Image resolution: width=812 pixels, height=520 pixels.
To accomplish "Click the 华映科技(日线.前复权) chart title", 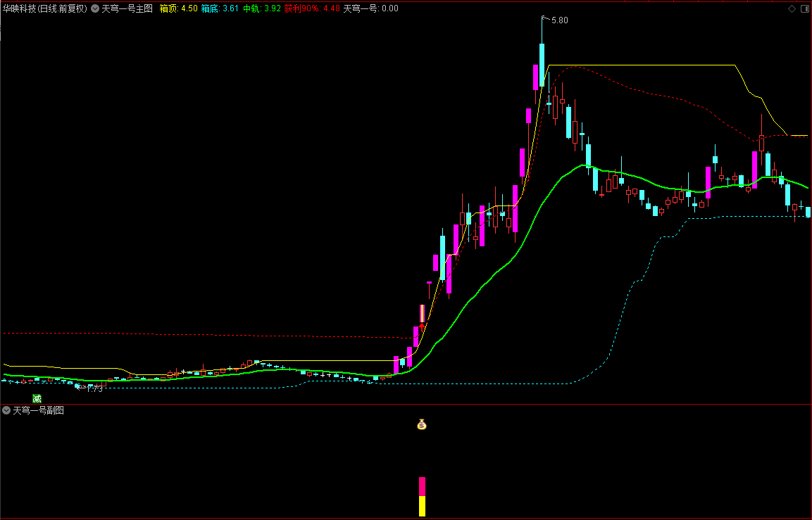I will [x=44, y=8].
